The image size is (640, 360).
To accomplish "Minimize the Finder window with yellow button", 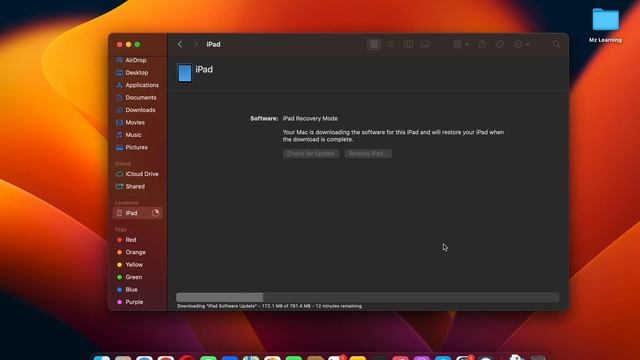I will [129, 44].
